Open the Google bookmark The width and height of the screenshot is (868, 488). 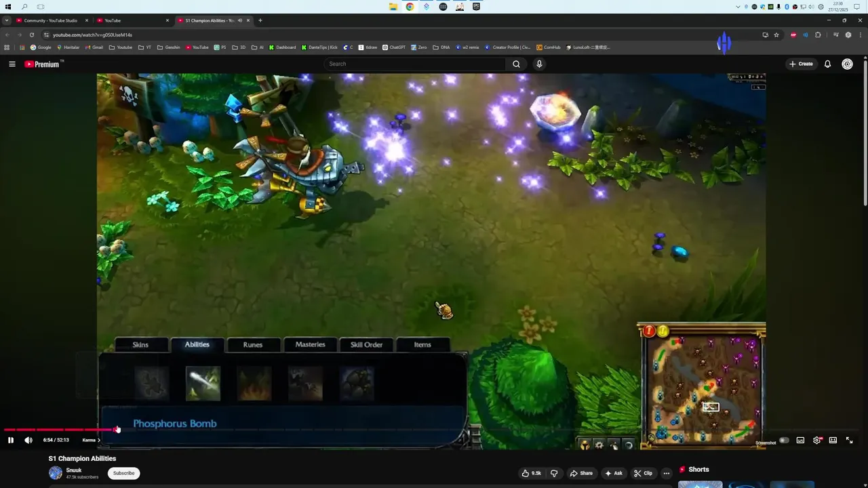[41, 47]
